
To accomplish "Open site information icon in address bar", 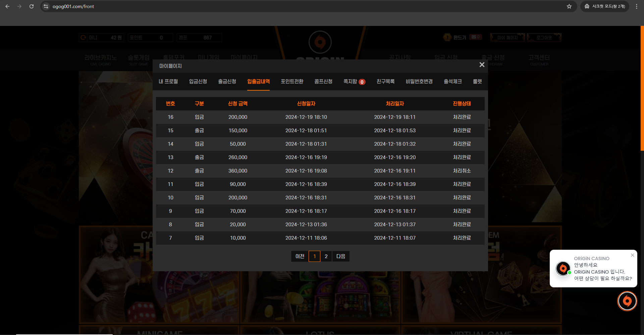I will pos(46,6).
